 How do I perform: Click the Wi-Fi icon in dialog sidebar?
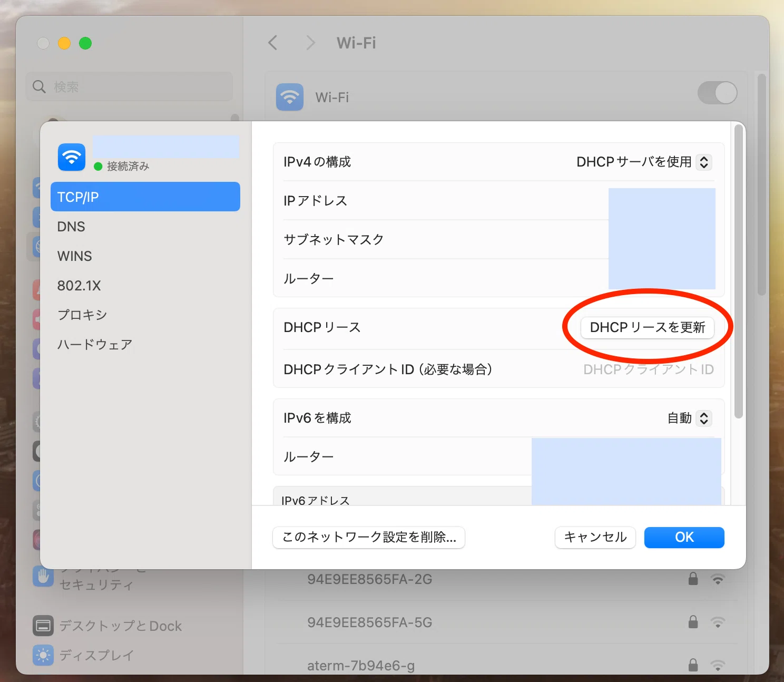(72, 157)
